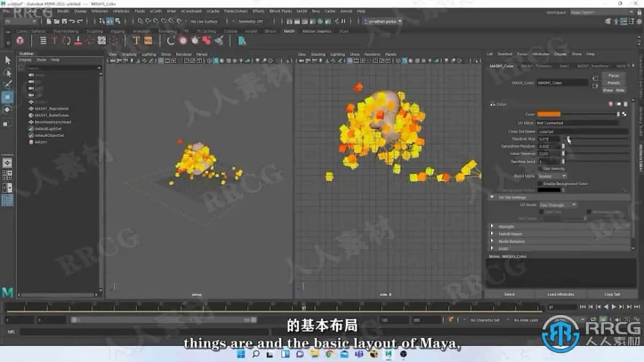Switch to the MASH1_Color attribute tab
The image size is (644, 362).
click(x=502, y=66)
